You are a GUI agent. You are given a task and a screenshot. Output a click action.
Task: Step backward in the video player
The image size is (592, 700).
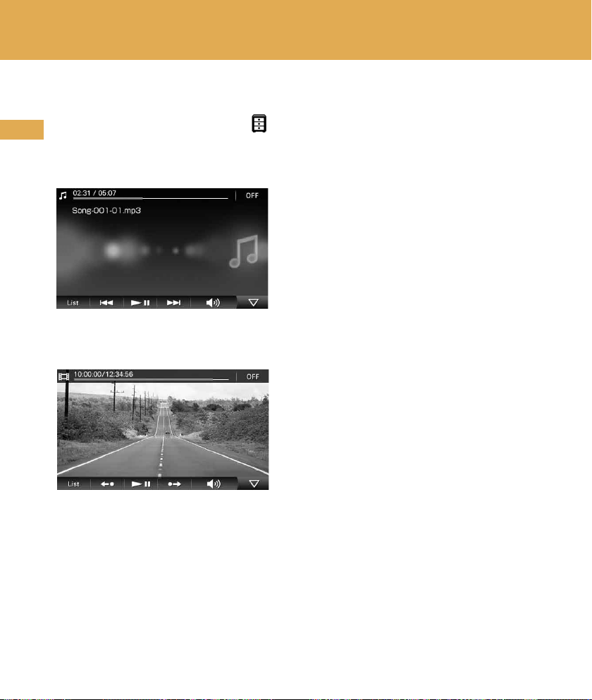coord(107,484)
